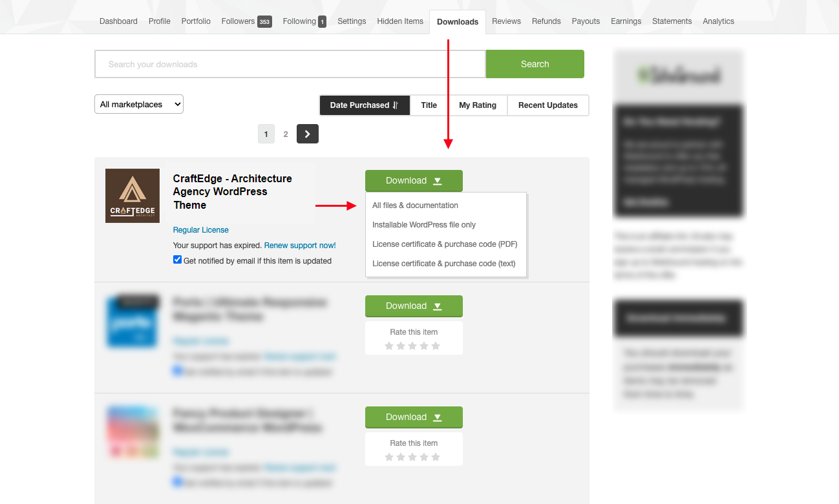Switch to the Earnings tab
Image resolution: width=839 pixels, height=504 pixels.
[x=626, y=21]
